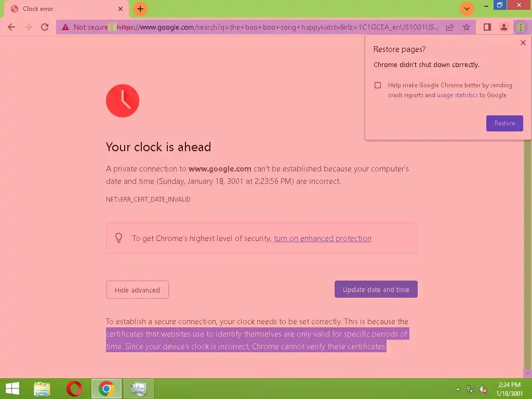
Task: Go back using the back arrow
Action: coord(11,27)
